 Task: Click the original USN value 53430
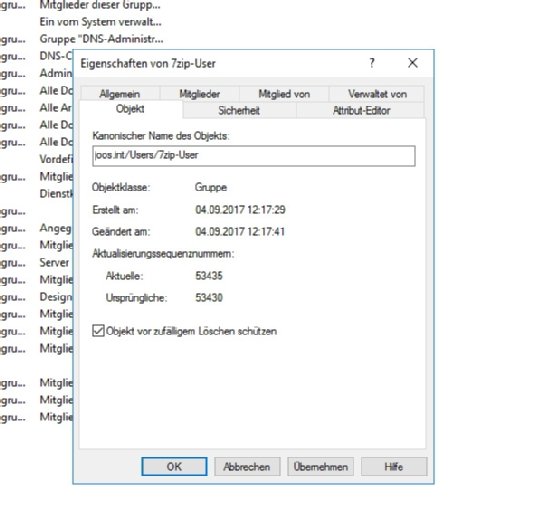(x=209, y=297)
